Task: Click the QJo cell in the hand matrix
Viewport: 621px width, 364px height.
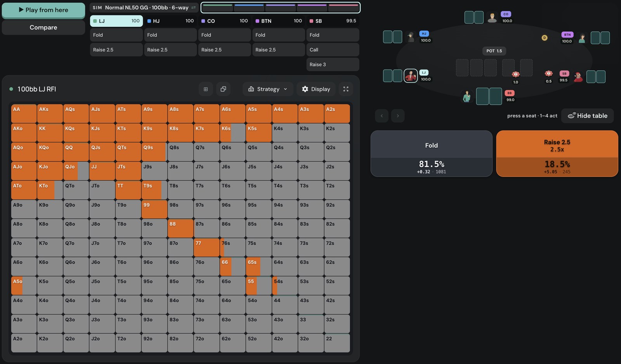Action: click(x=76, y=171)
